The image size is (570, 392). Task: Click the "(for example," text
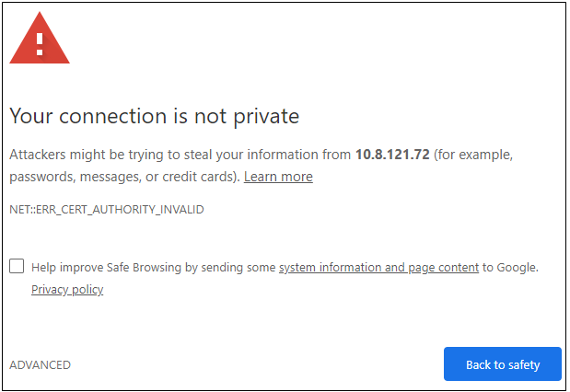473,156
